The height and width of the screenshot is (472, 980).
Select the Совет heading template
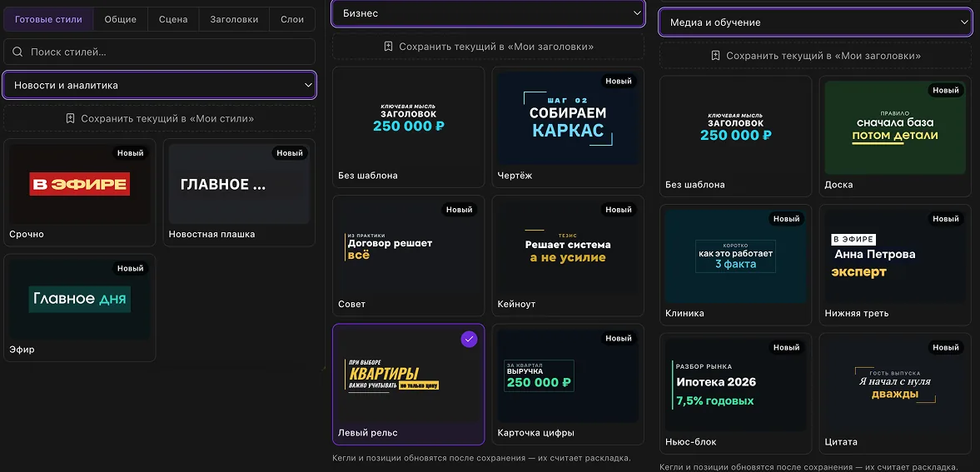pyautogui.click(x=408, y=256)
